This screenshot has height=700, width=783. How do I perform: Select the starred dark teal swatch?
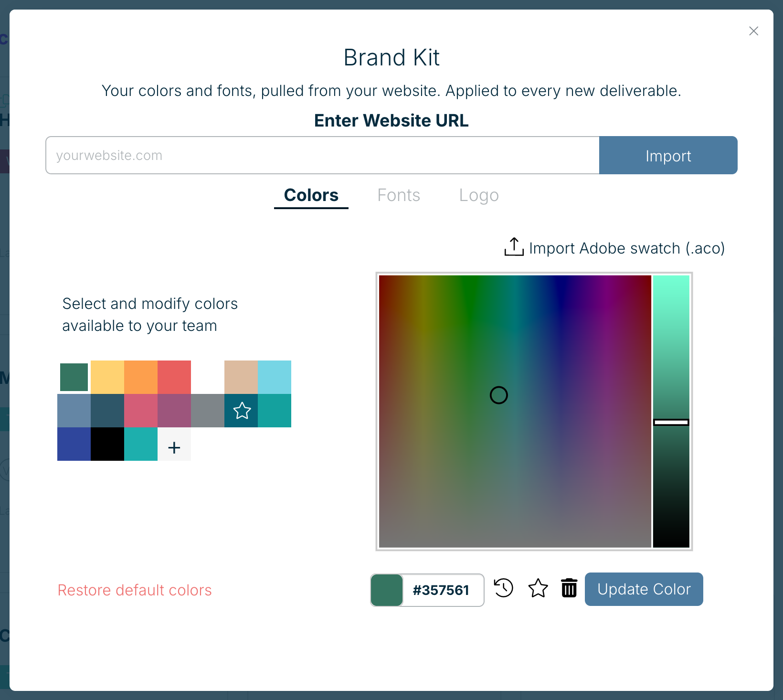point(241,411)
